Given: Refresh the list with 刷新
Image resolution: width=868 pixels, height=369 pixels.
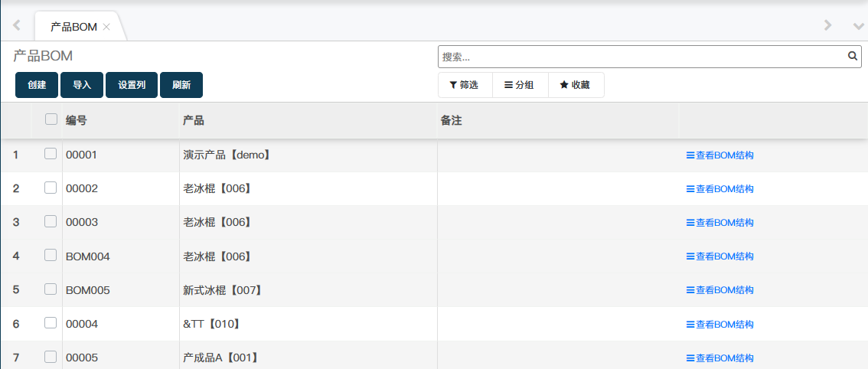Looking at the screenshot, I should [181, 86].
